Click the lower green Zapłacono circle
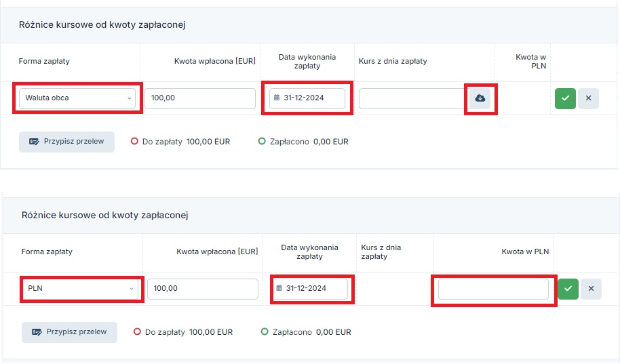The image size is (620, 364). point(265,331)
